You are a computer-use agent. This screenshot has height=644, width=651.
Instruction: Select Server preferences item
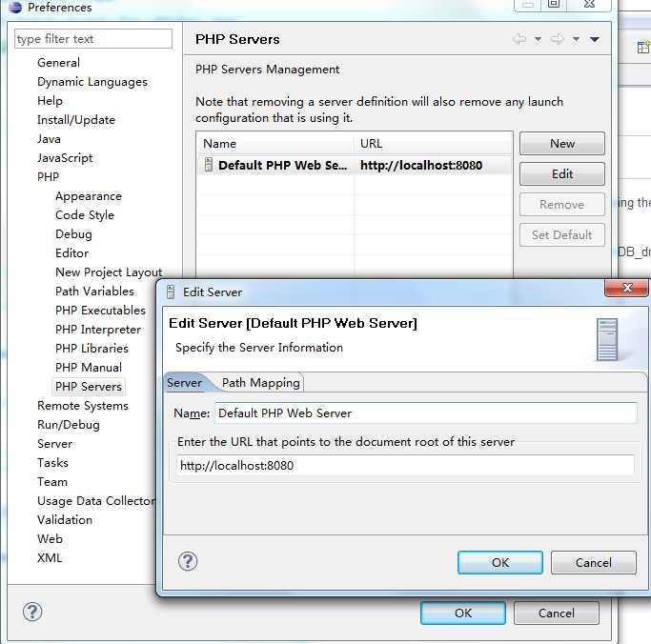pos(54,444)
